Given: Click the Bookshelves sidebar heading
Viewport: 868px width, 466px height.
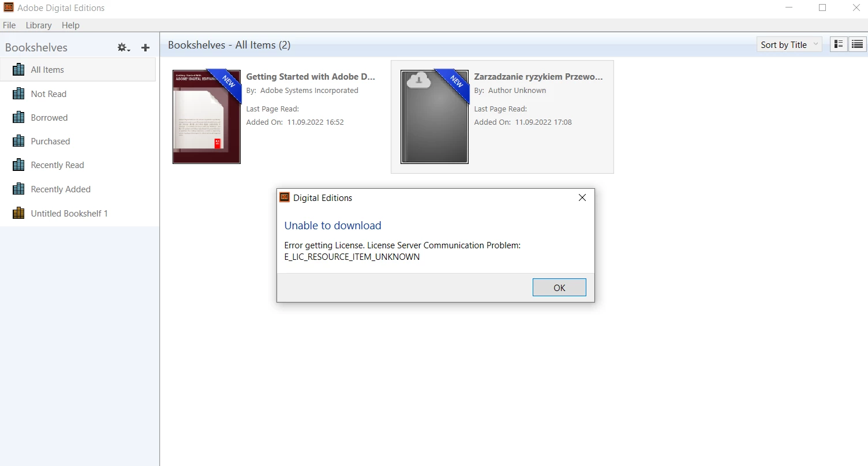Looking at the screenshot, I should click(36, 47).
